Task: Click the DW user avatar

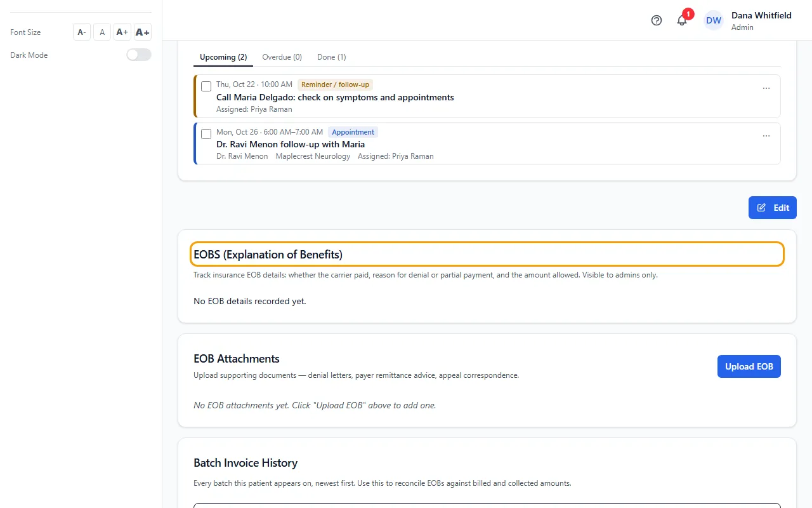Action: (x=714, y=20)
